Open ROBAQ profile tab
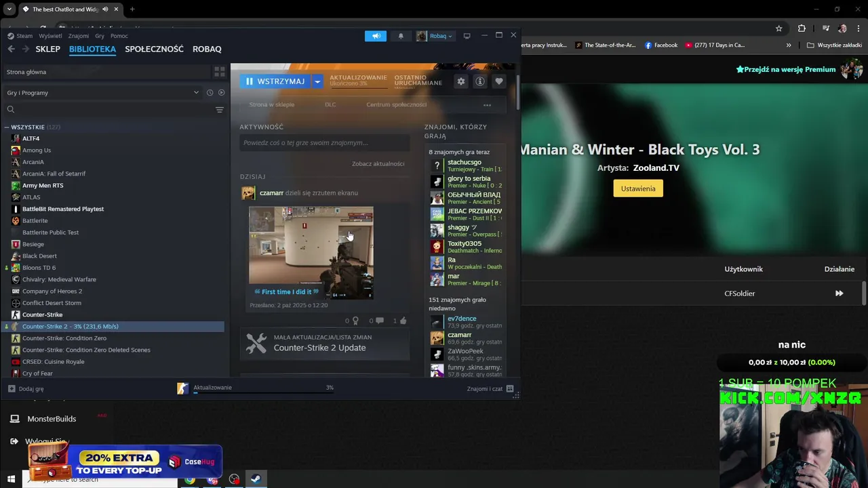 pos(207,49)
